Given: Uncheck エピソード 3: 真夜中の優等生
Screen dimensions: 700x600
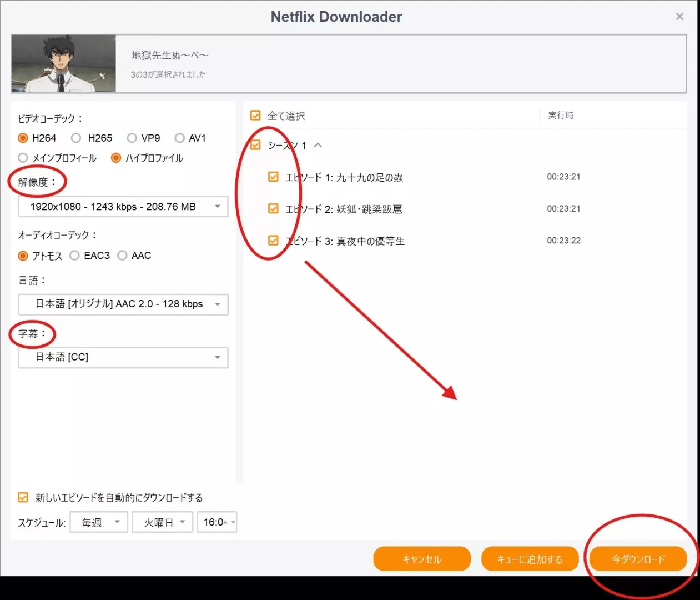Looking at the screenshot, I should tap(273, 240).
